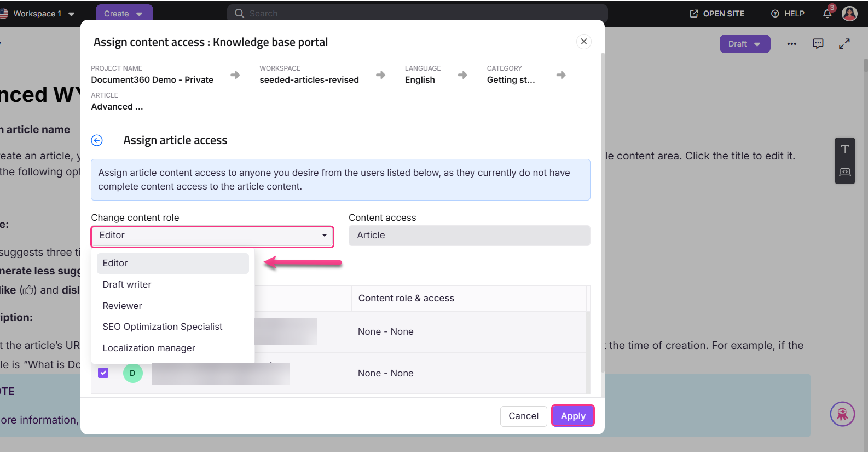868x452 pixels.
Task: Click the green D user avatar
Action: 132,373
